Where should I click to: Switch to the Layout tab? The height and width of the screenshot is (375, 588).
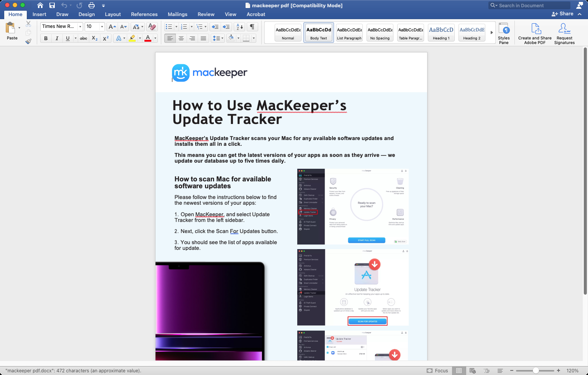(113, 14)
